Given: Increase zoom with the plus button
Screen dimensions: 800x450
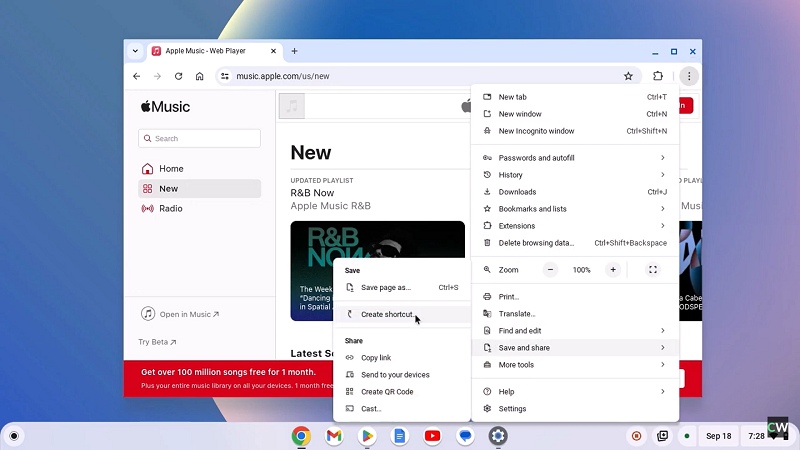Looking at the screenshot, I should pos(613,270).
